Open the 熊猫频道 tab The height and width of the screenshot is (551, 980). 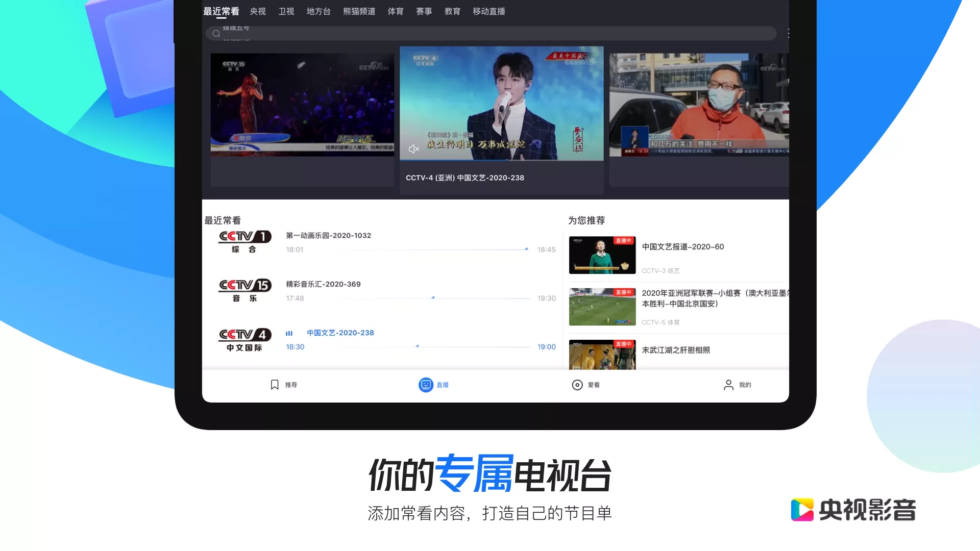click(x=359, y=11)
